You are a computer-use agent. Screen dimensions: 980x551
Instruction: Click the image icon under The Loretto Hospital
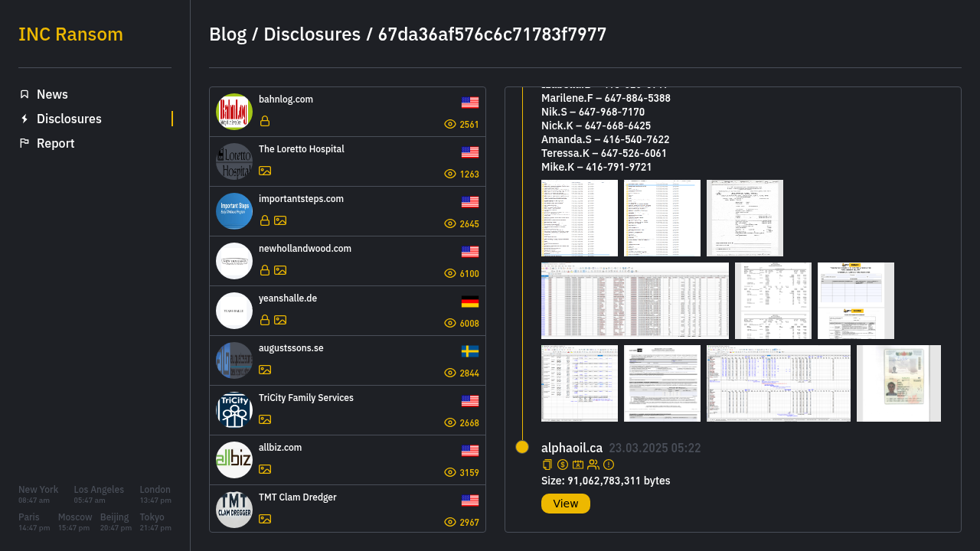pos(265,171)
